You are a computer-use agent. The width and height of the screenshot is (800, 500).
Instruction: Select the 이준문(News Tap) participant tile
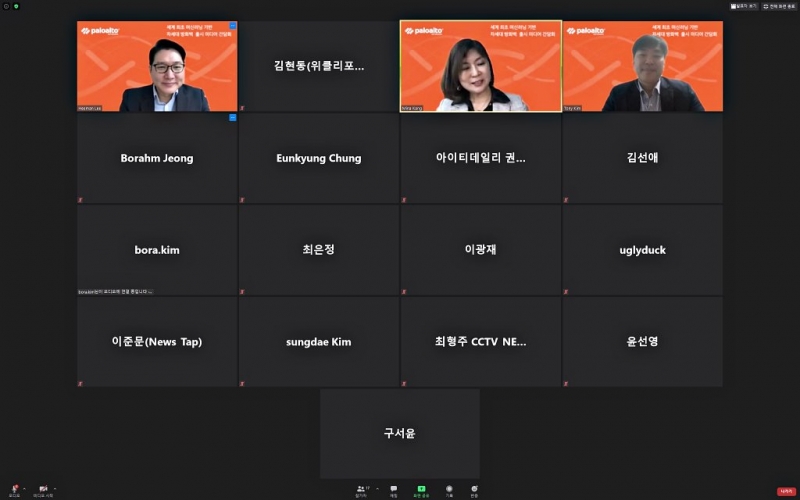(x=157, y=342)
